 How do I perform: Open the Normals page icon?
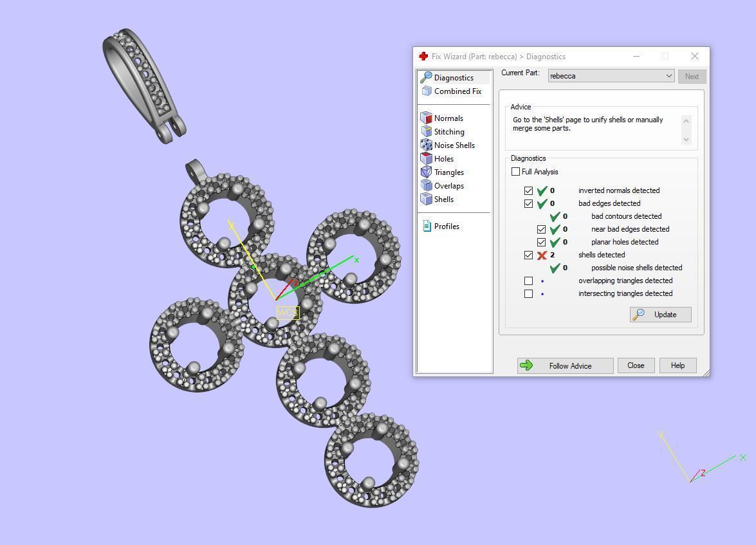(426, 118)
